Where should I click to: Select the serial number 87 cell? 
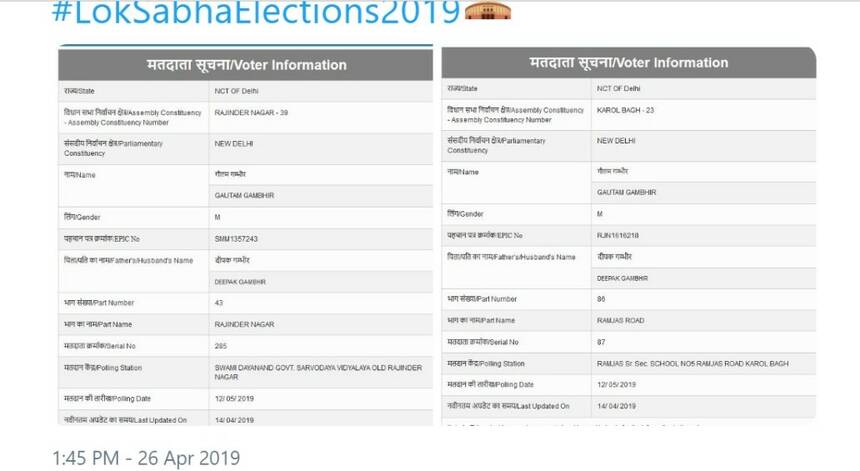(x=601, y=342)
